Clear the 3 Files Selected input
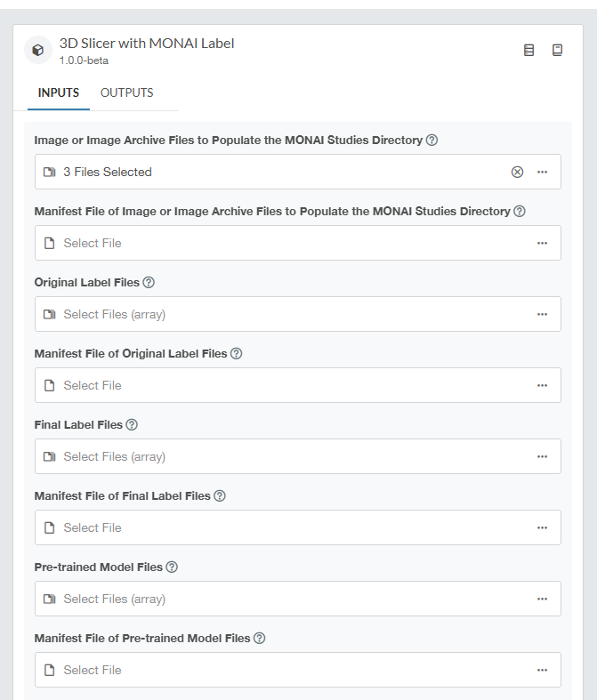Screen dimensions: 597x700 (x=517, y=172)
